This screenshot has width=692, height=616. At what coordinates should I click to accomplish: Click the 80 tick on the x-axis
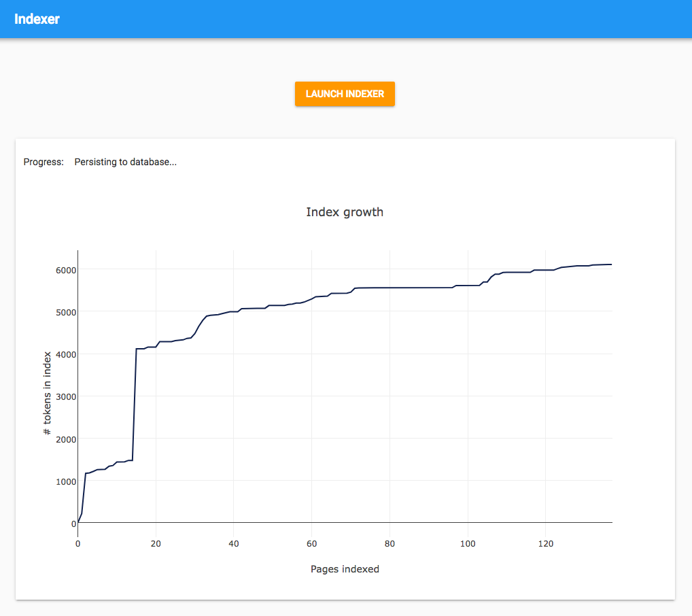[x=390, y=544]
